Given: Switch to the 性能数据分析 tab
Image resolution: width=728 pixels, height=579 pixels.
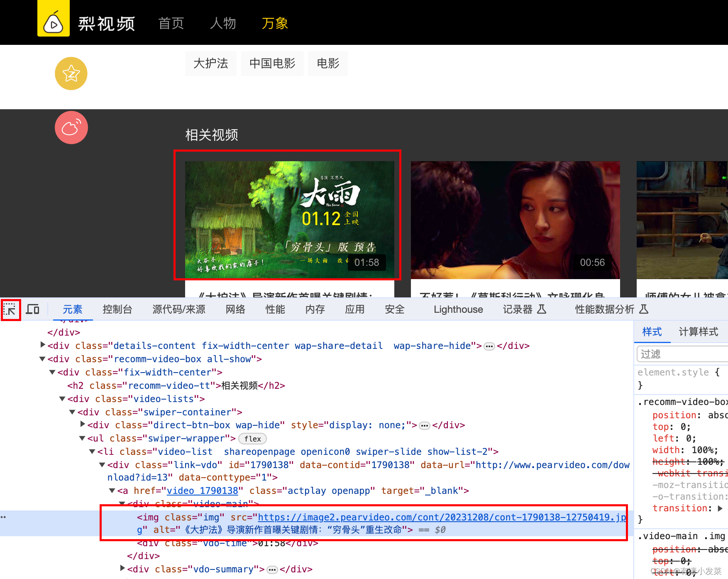Looking at the screenshot, I should 611,309.
